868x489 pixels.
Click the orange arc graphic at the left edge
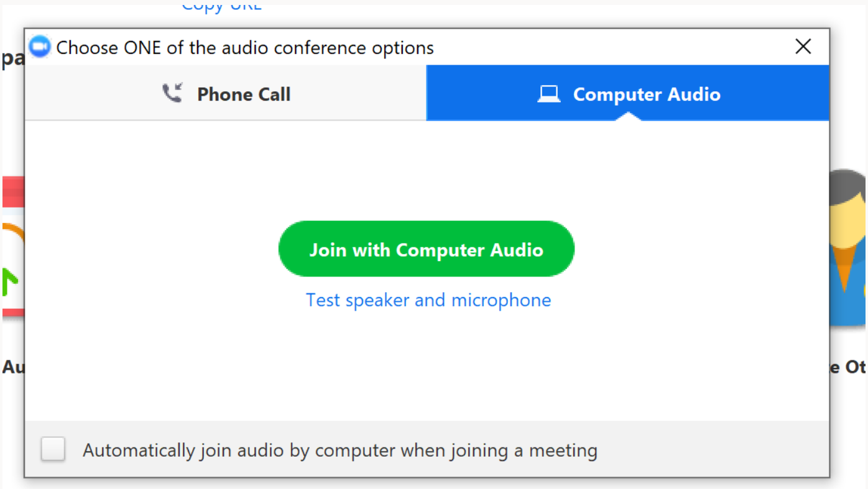pos(13,236)
